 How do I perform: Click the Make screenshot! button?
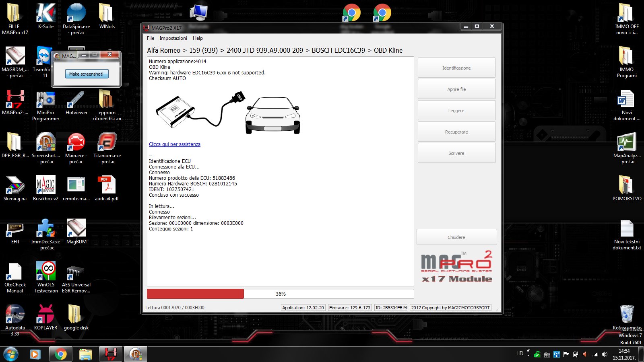87,74
